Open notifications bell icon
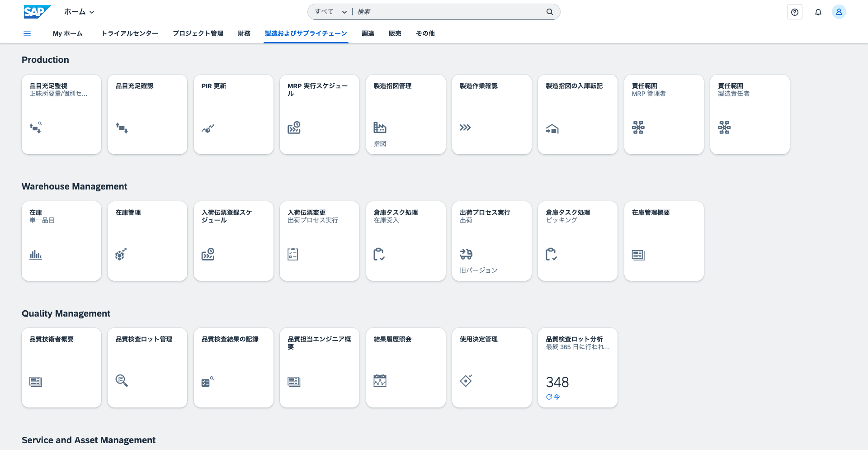Image resolution: width=868 pixels, height=450 pixels. tap(818, 12)
